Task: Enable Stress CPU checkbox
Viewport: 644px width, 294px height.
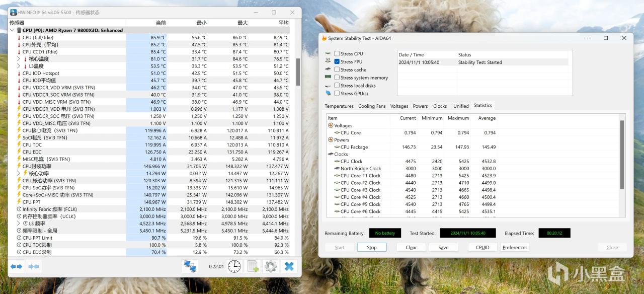Action: click(337, 53)
